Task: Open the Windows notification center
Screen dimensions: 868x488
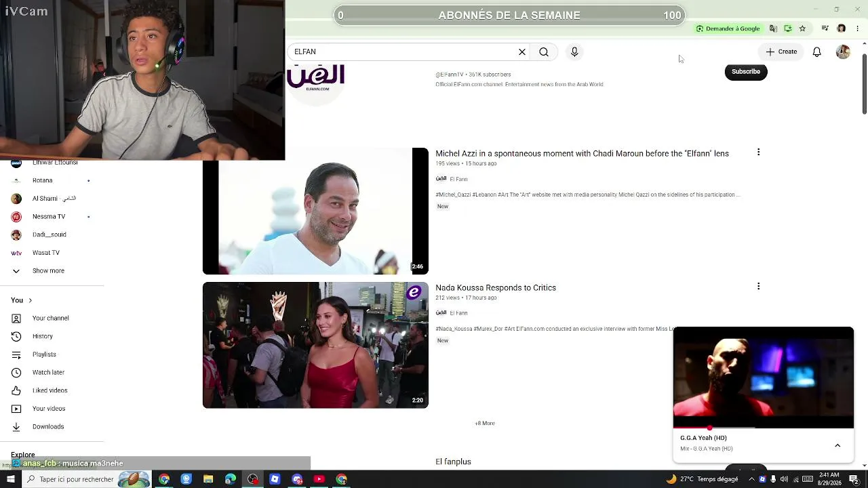Action: point(854,479)
